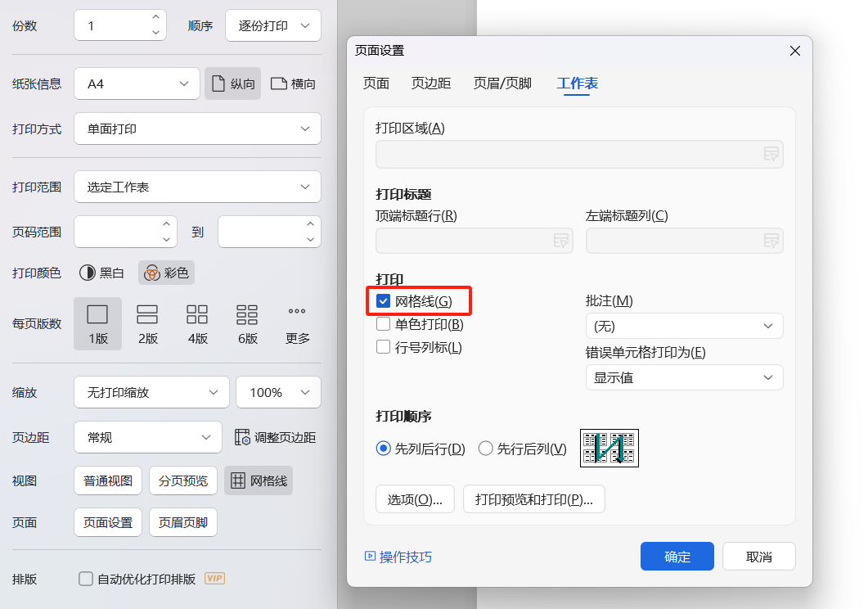Click the 份数 increment stepper arrow
This screenshot has width=868, height=609.
coord(155,19)
